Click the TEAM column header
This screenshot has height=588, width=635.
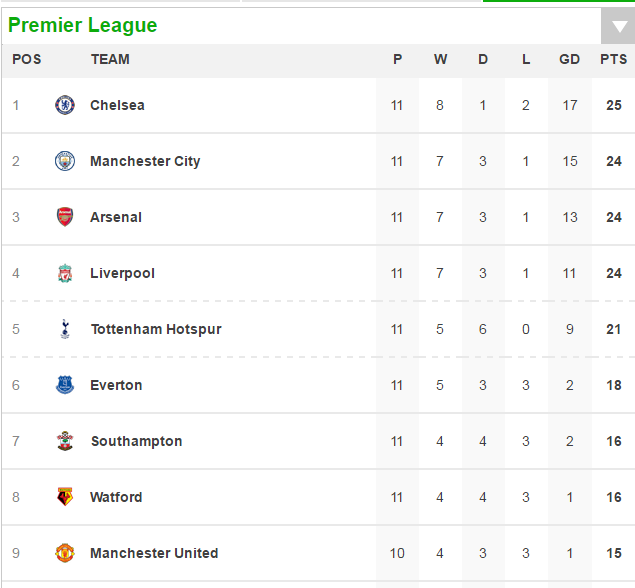coord(110,59)
